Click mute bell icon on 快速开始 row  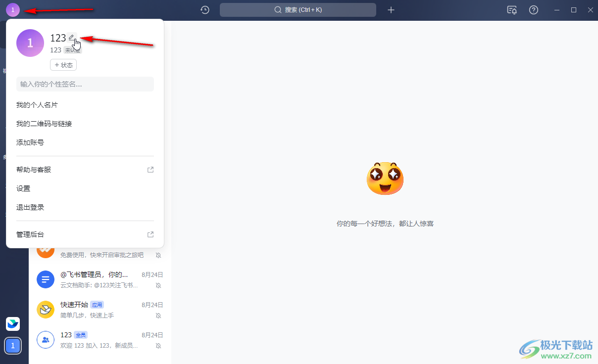pos(158,316)
